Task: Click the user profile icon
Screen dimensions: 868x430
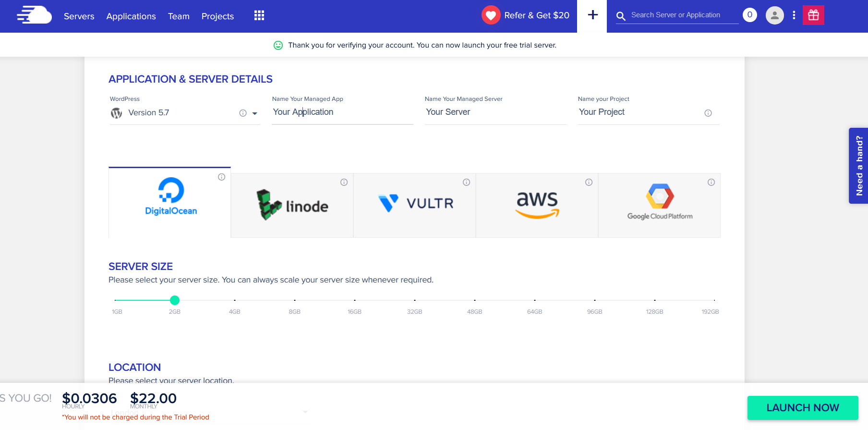Action: pyautogui.click(x=774, y=15)
